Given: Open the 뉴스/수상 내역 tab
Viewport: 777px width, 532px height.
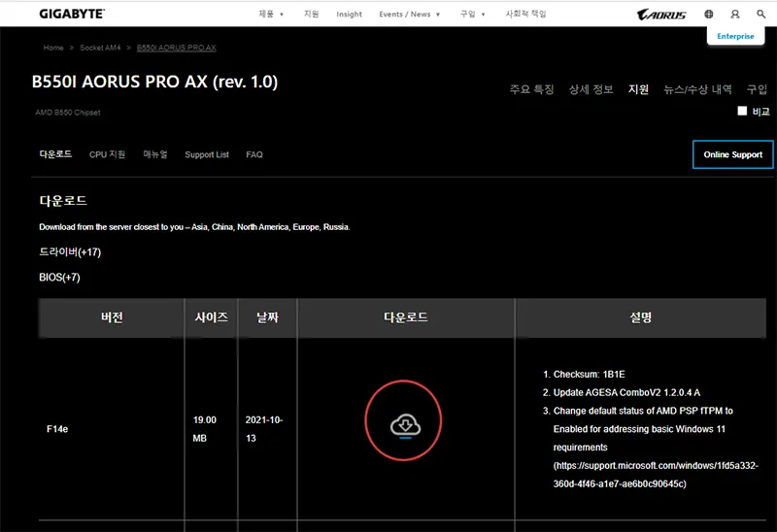Looking at the screenshot, I should point(697,89).
